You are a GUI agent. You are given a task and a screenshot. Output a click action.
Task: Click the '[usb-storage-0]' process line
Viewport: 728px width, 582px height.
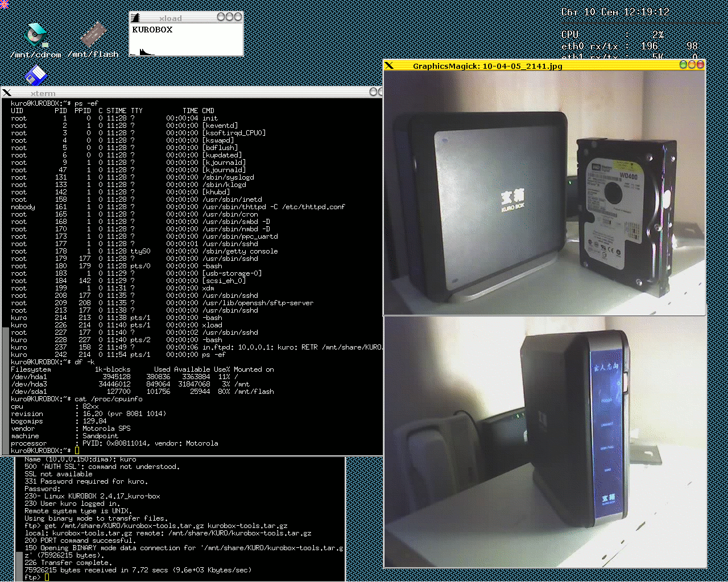(136, 273)
